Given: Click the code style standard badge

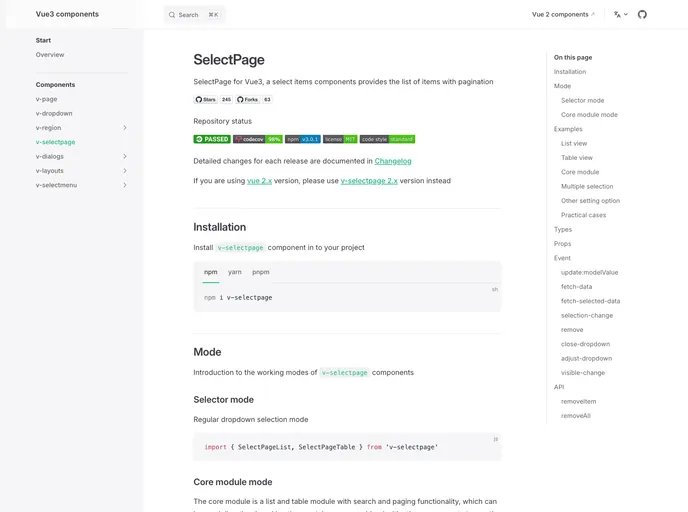Looking at the screenshot, I should pyautogui.click(x=387, y=139).
